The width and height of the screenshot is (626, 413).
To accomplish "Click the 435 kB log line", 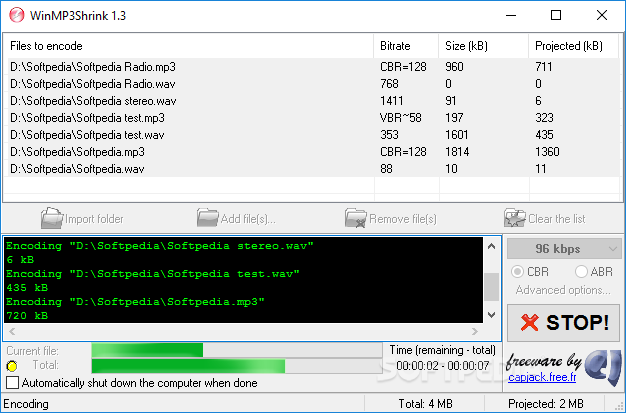I will pos(27,288).
